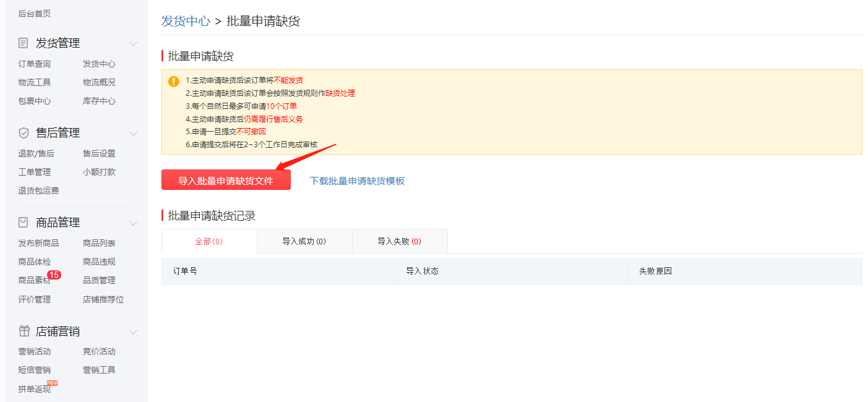This screenshot has height=402, width=868.
Task: Open 退款/售后 sidebar item
Action: pos(37,153)
